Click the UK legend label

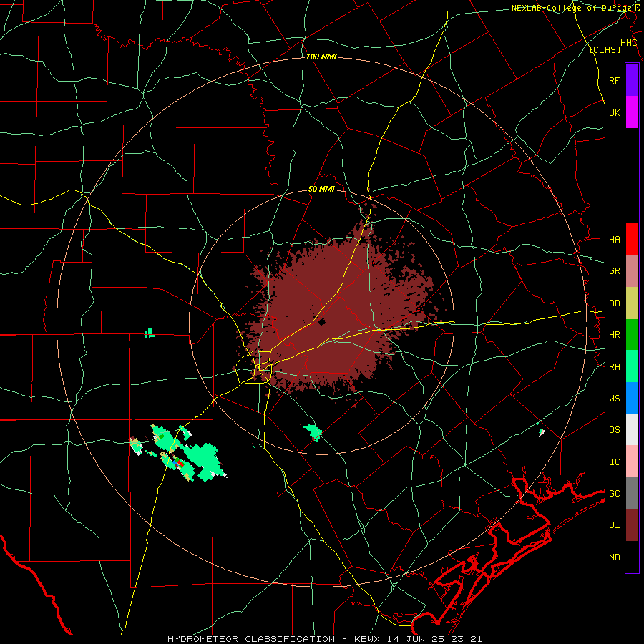tap(614, 112)
